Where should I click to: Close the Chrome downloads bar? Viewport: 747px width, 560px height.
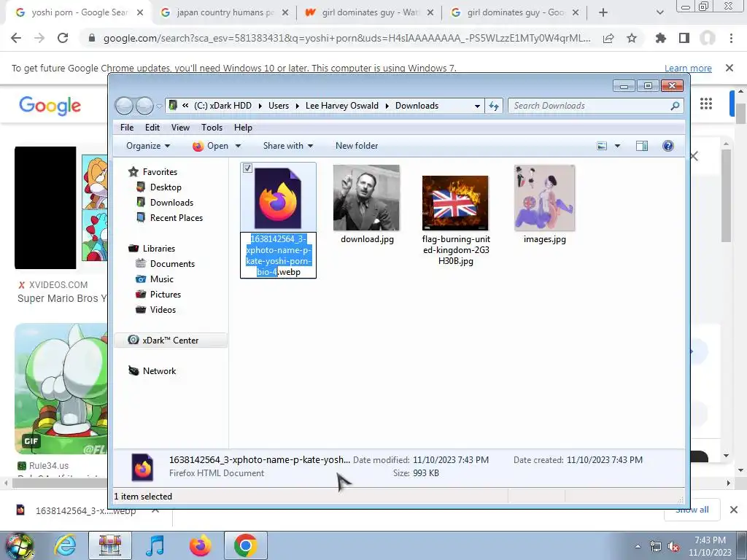pos(734,510)
